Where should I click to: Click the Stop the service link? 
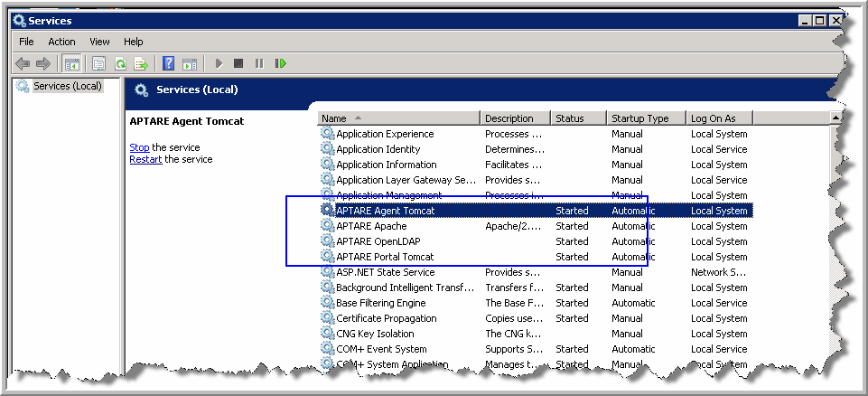tap(139, 147)
